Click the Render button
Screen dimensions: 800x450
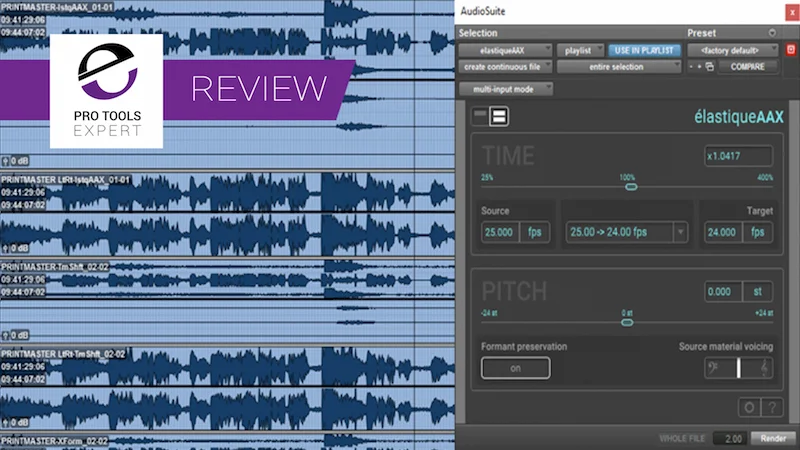(773, 438)
